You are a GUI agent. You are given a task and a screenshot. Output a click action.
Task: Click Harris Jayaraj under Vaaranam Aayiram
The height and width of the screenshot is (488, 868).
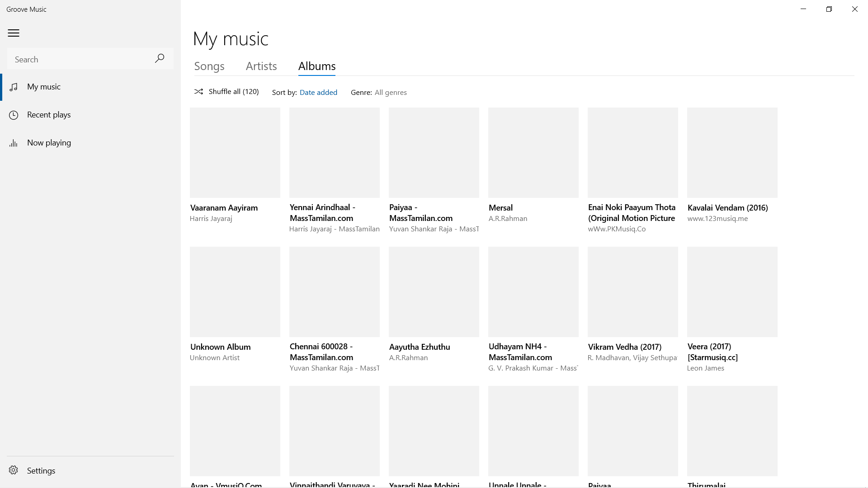[211, 219]
